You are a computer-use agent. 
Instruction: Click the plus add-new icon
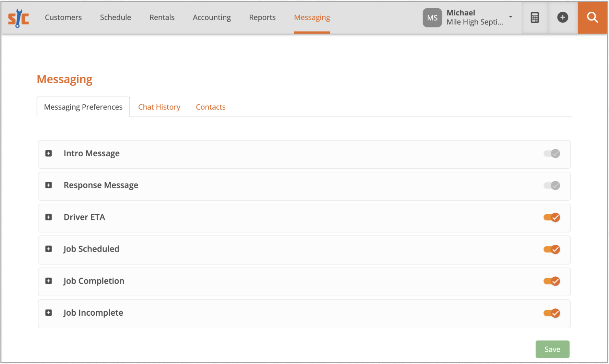coord(562,17)
